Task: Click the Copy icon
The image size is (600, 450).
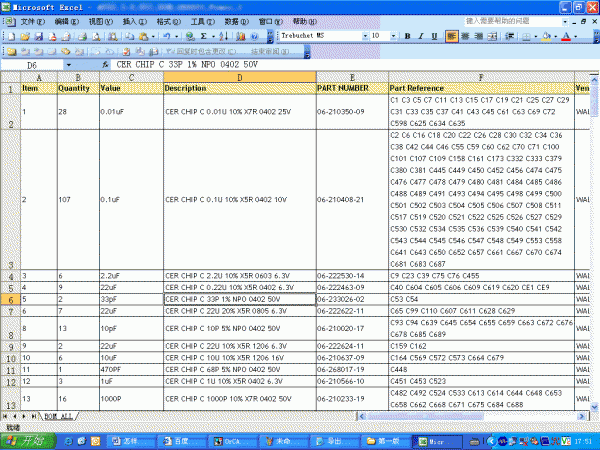Action: tap(130, 36)
